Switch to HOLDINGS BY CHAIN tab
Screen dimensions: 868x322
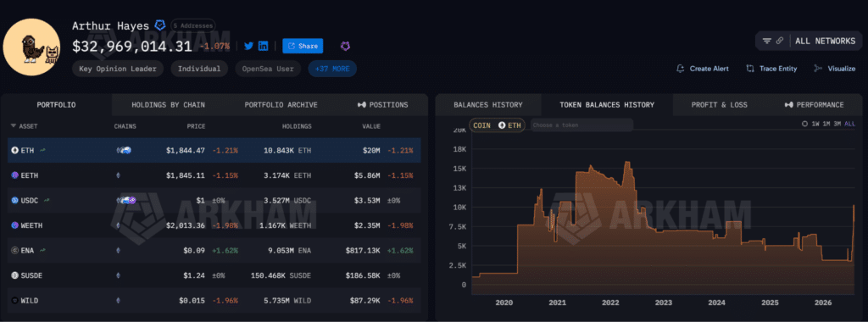click(169, 104)
